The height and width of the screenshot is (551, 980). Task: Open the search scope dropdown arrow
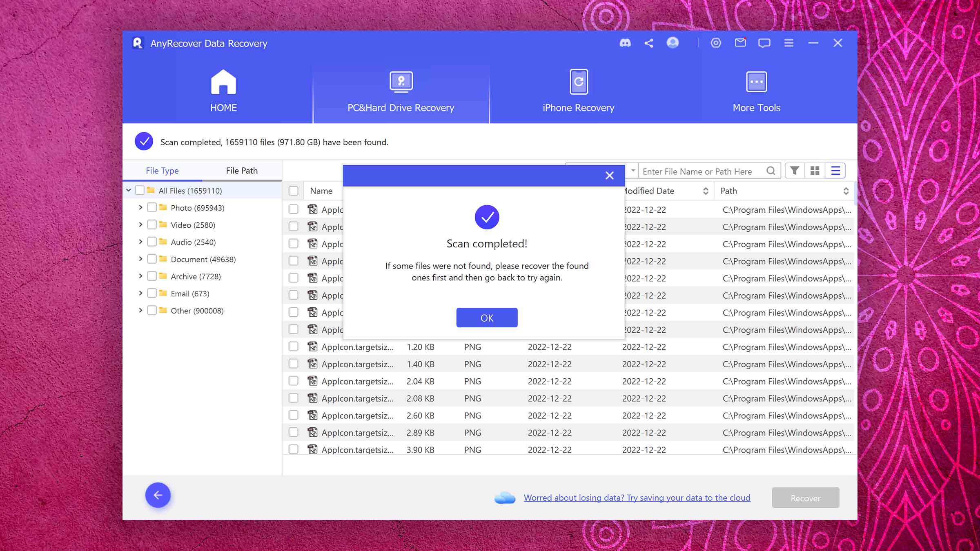point(633,171)
